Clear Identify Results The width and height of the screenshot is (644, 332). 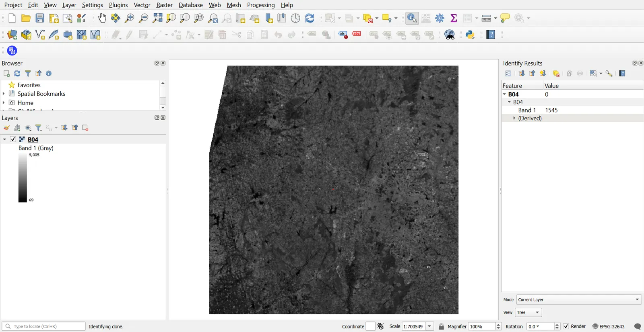[x=556, y=74]
